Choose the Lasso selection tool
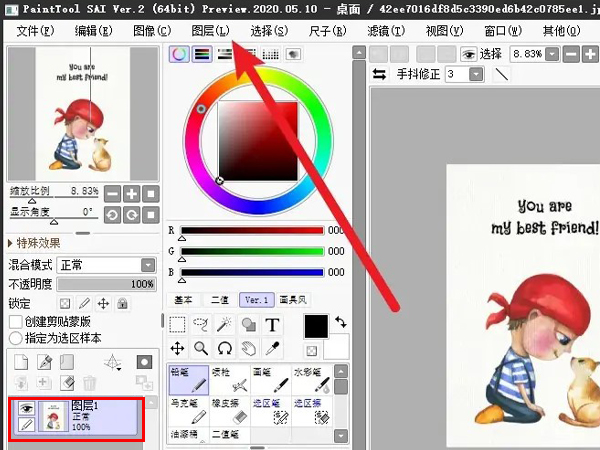Viewport: 600px width, 450px height. click(201, 325)
